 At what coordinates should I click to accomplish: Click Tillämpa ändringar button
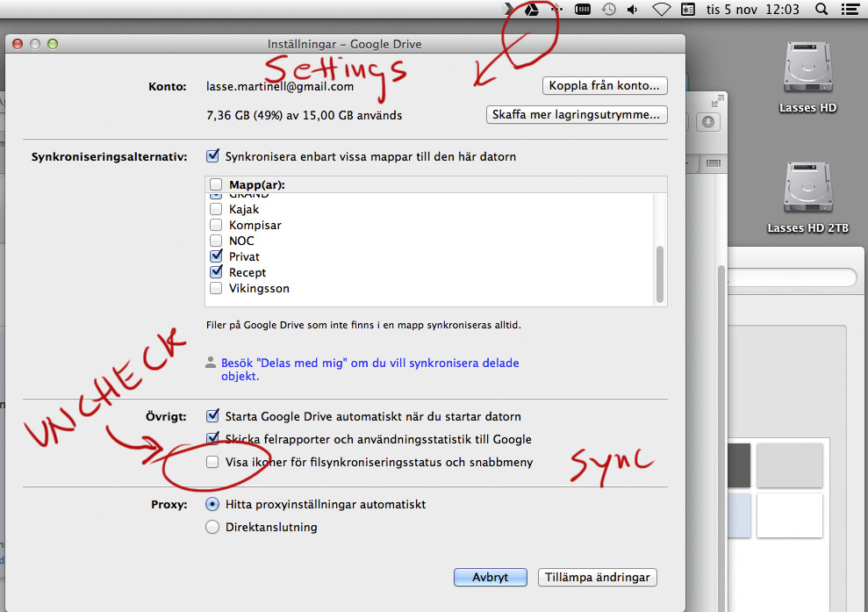pos(598,577)
